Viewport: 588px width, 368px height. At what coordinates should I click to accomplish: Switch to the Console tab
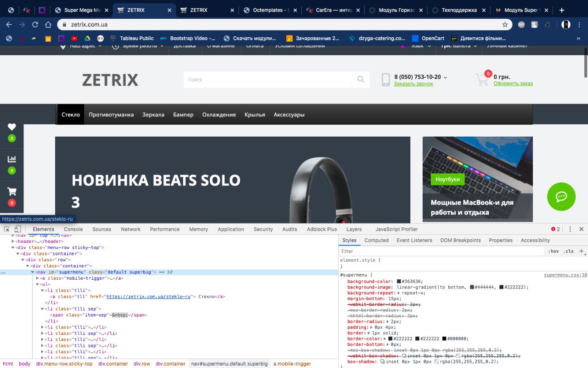[73, 229]
